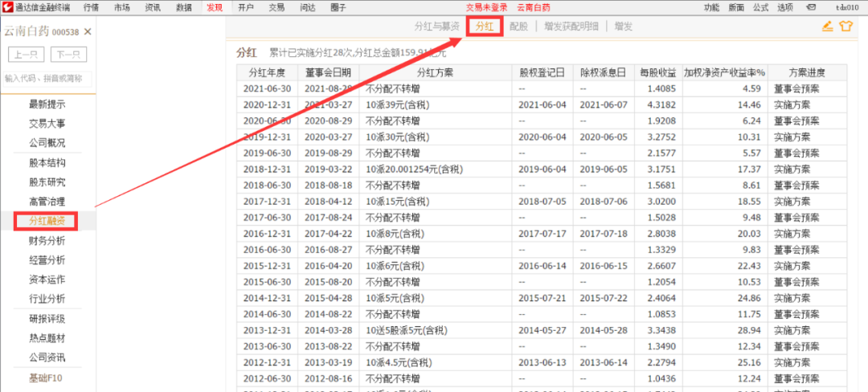Click the 上一只 previous stock button

[27, 55]
